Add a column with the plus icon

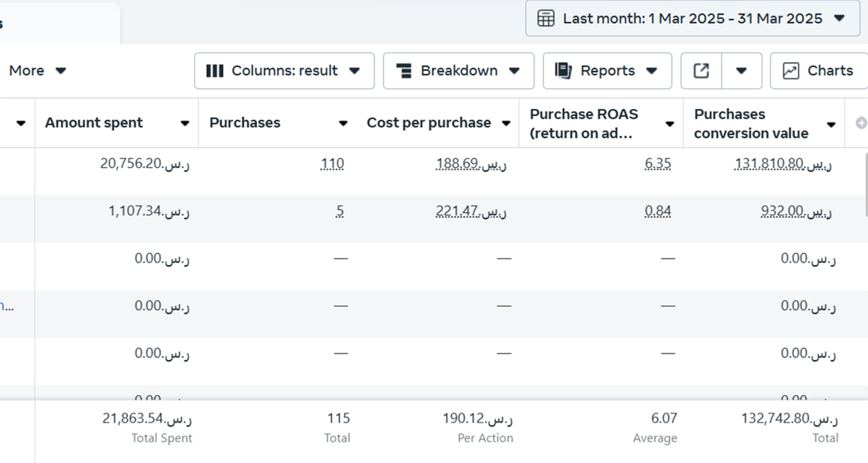click(x=861, y=123)
